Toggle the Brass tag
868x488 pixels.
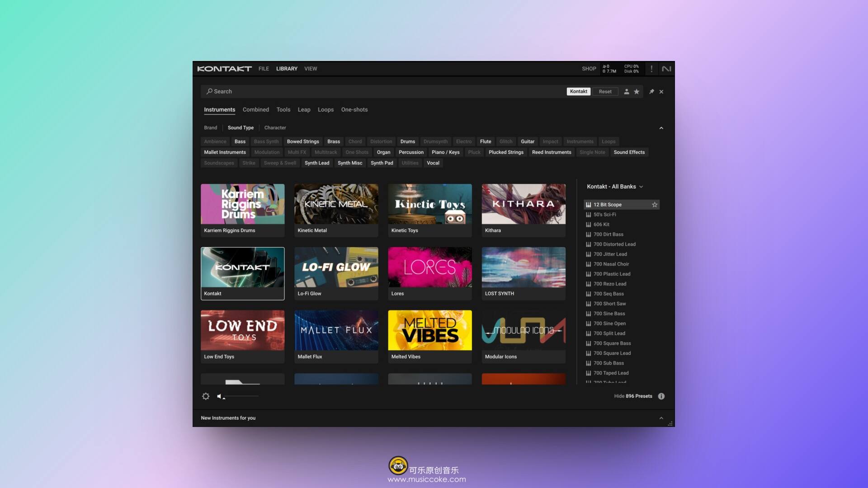pos(334,141)
